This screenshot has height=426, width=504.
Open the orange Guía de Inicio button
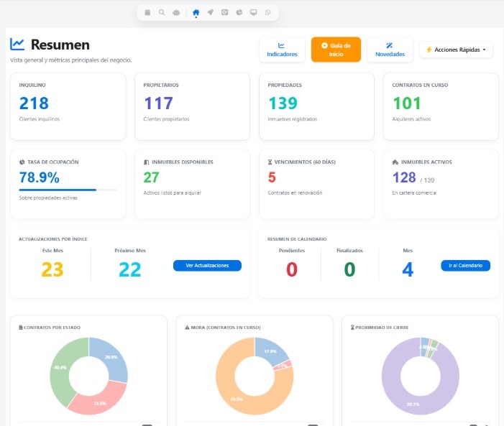point(336,50)
